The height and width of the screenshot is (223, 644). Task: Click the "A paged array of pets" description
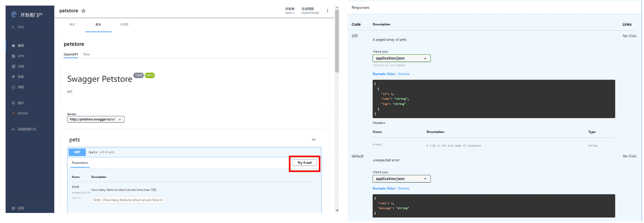point(389,39)
